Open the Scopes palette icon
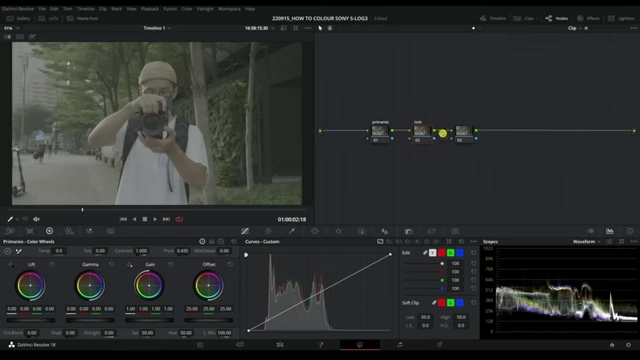This screenshot has height=360, width=640. pyautogui.click(x=609, y=231)
